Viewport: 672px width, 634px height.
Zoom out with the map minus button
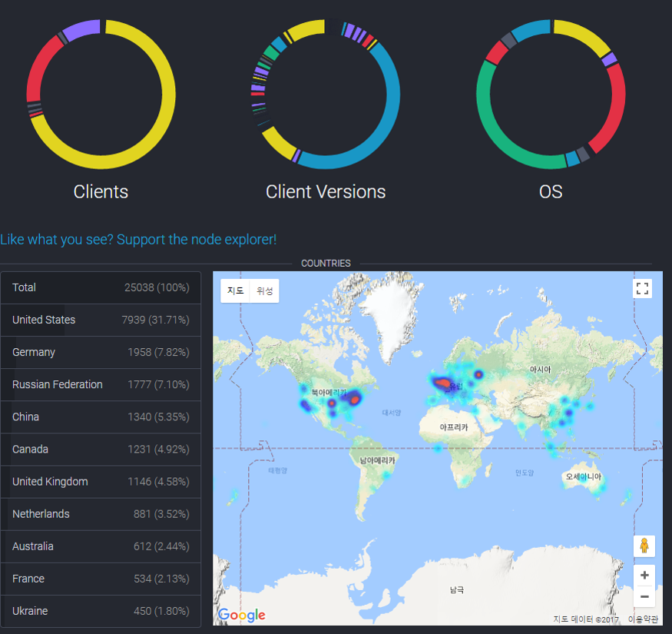click(644, 596)
